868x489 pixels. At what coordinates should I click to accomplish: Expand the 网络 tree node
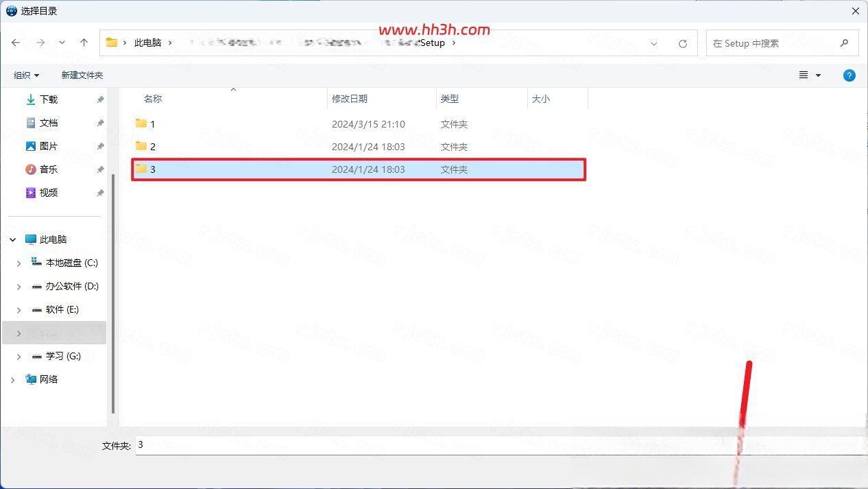[14, 379]
